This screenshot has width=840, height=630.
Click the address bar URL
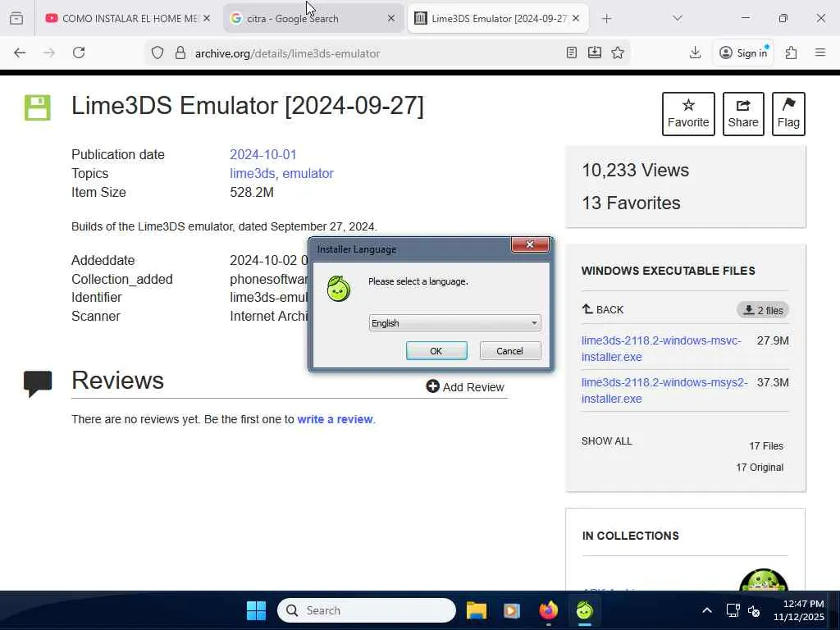pyautogui.click(x=287, y=53)
